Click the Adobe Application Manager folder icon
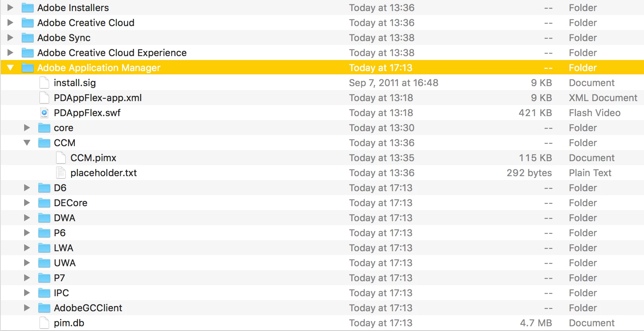Viewport: 644px width, 331px height. coord(27,68)
